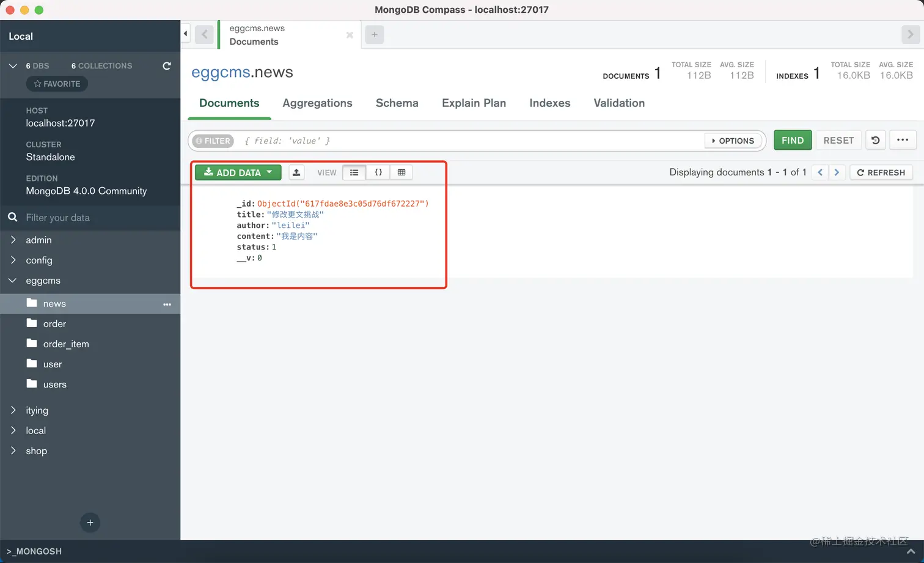
Task: Open a new tab with plus
Action: tap(375, 35)
